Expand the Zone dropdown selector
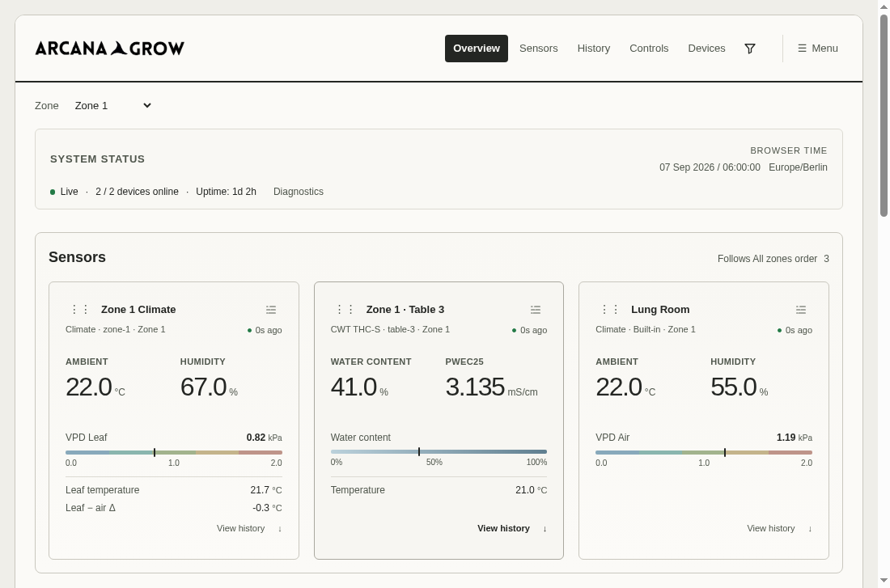Screen dimensions: 890x588 pyautogui.click(x=113, y=106)
